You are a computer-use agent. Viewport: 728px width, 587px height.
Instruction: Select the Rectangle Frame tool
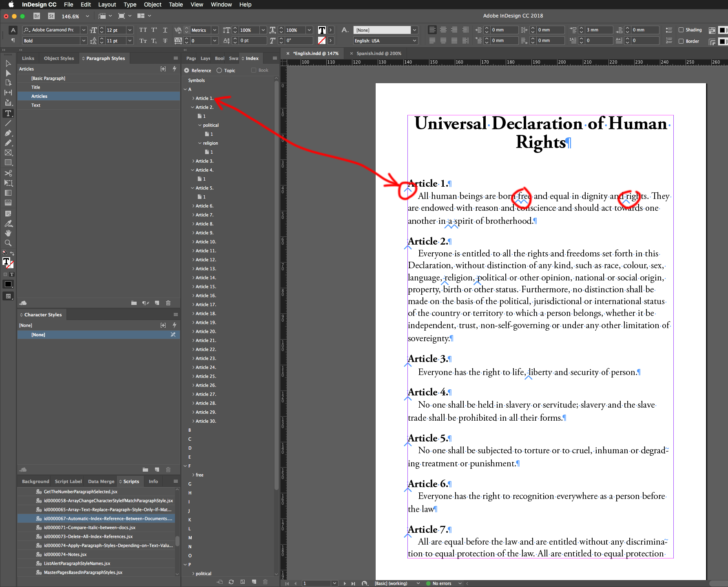[x=8, y=152]
